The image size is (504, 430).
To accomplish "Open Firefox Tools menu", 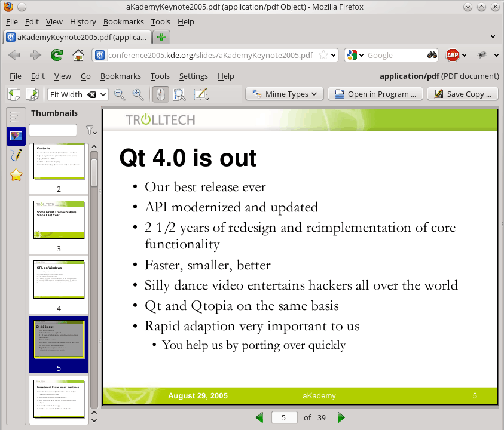I will coord(160,22).
